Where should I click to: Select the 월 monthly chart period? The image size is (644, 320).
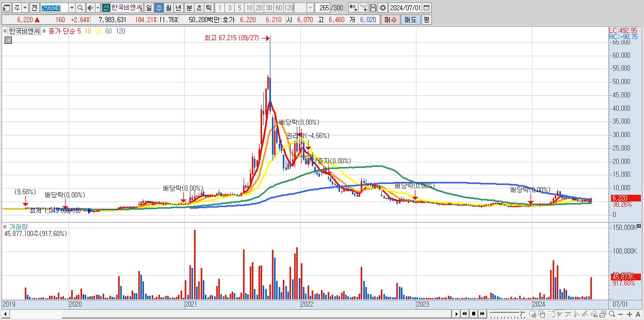coord(168,8)
